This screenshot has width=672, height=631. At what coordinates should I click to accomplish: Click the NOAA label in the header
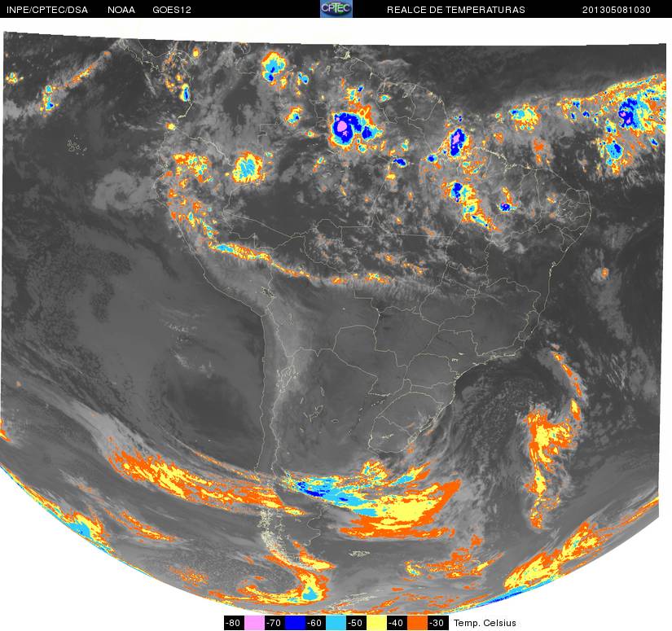[x=121, y=10]
